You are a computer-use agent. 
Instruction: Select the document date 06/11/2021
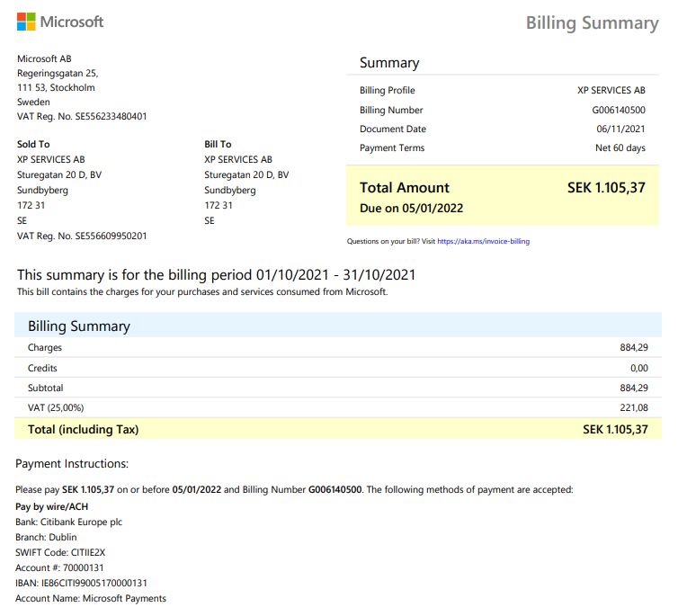tap(620, 129)
